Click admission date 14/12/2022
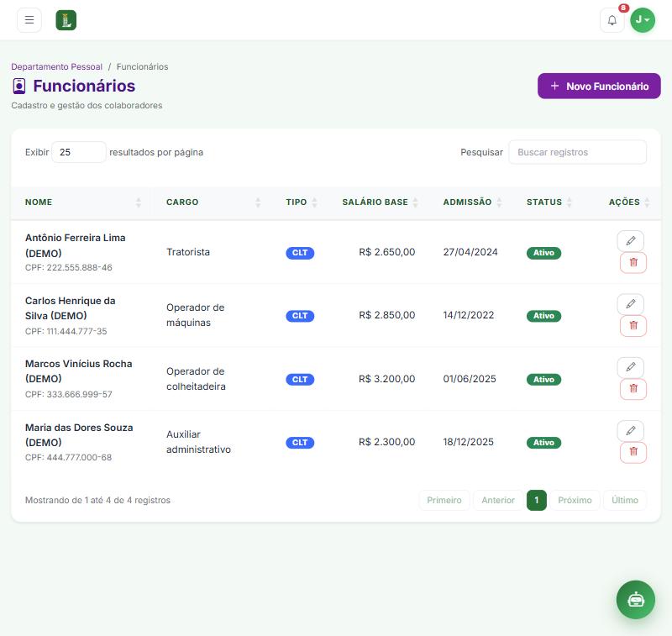Viewport: 672px width, 636px height. click(x=469, y=315)
